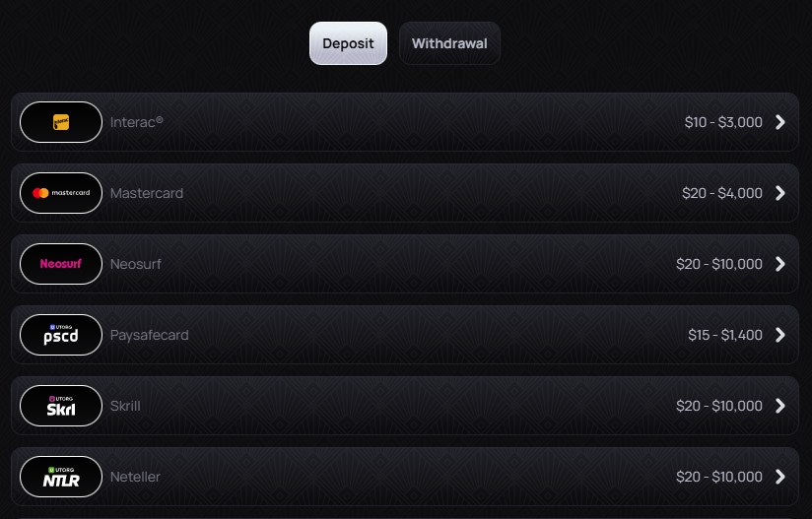This screenshot has width=812, height=519.
Task: Switch to the Withdrawal tab
Action: pyautogui.click(x=449, y=43)
